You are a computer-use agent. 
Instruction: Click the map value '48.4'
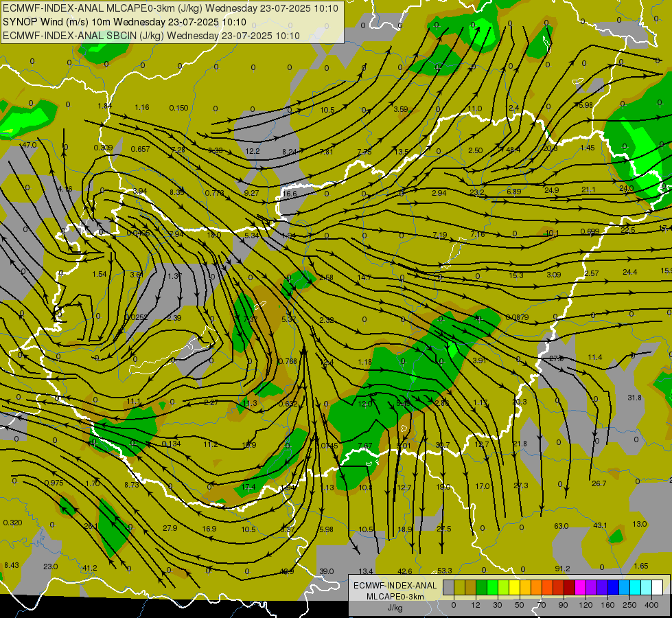point(513,150)
